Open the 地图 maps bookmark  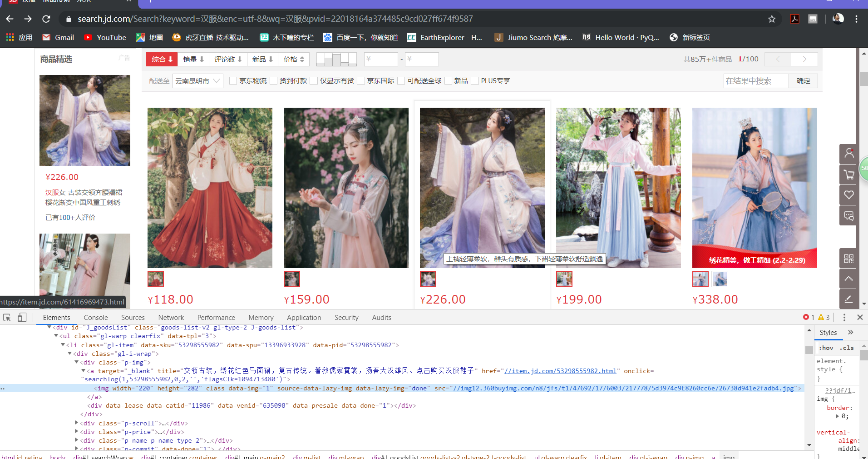(149, 37)
